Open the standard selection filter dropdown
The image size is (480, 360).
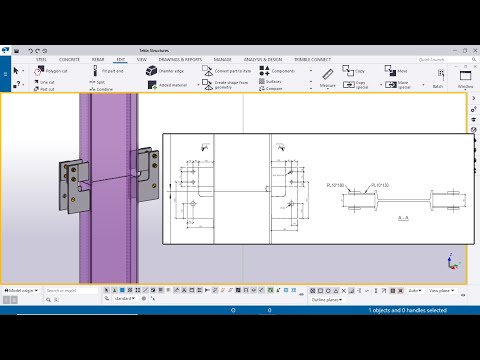[x=124, y=298]
